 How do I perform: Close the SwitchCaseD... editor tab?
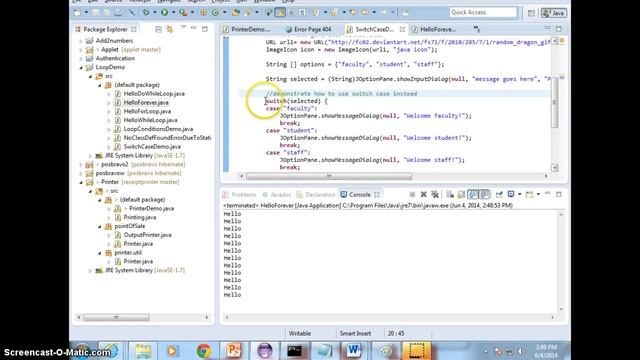(x=402, y=29)
